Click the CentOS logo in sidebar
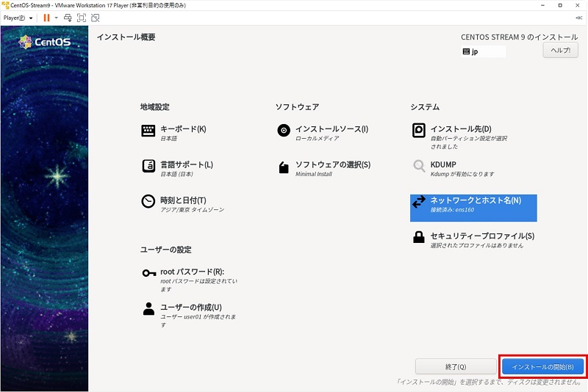This screenshot has height=392, width=588. pyautogui.click(x=45, y=42)
